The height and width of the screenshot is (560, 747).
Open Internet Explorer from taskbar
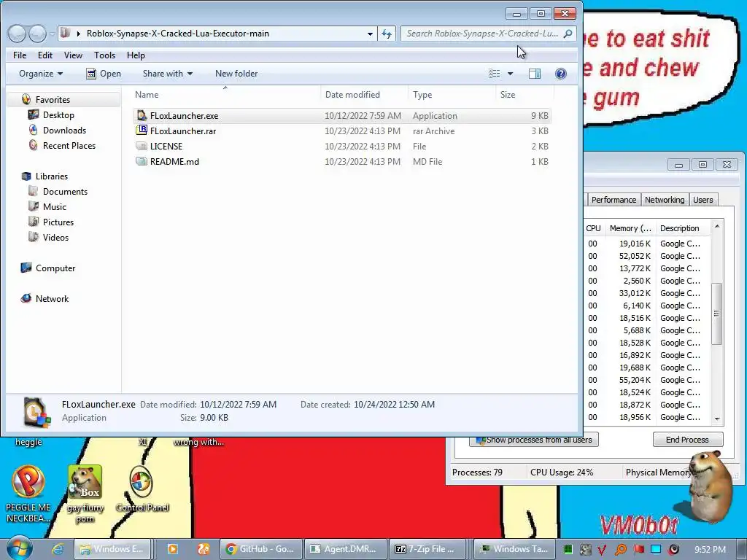[58, 549]
